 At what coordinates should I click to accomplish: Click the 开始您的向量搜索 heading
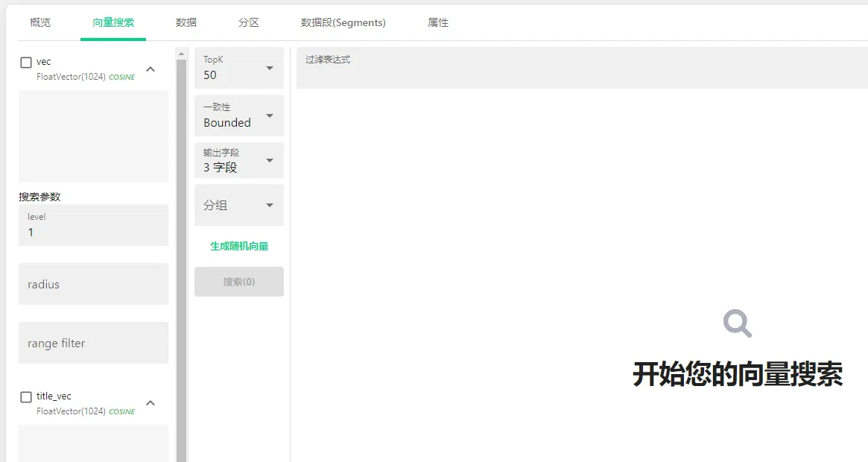[x=738, y=374]
